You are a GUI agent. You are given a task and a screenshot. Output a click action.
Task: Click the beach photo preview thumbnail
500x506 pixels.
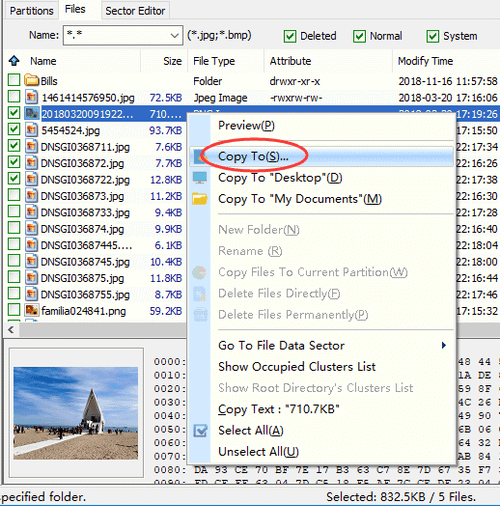[76, 413]
